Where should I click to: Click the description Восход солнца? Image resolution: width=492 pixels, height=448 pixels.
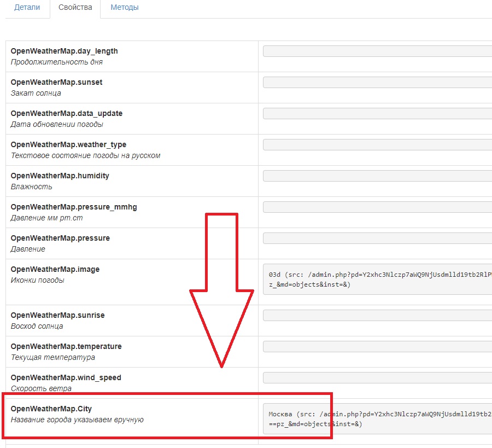pos(37,326)
